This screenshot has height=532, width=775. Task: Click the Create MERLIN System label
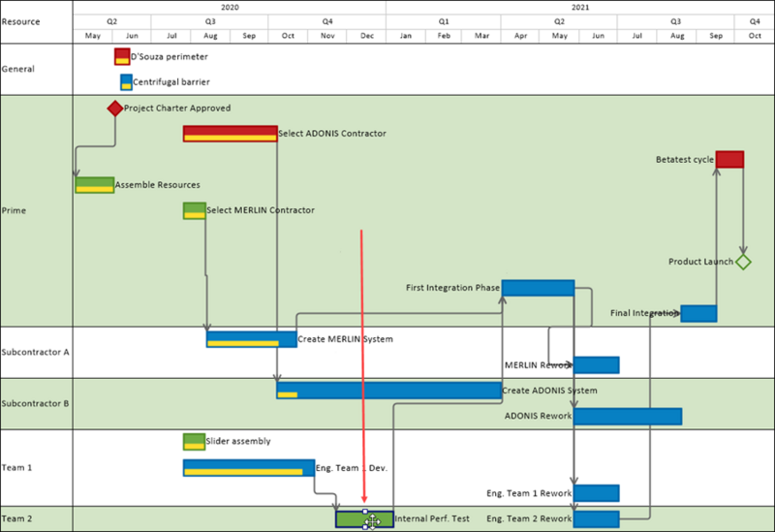click(x=346, y=339)
